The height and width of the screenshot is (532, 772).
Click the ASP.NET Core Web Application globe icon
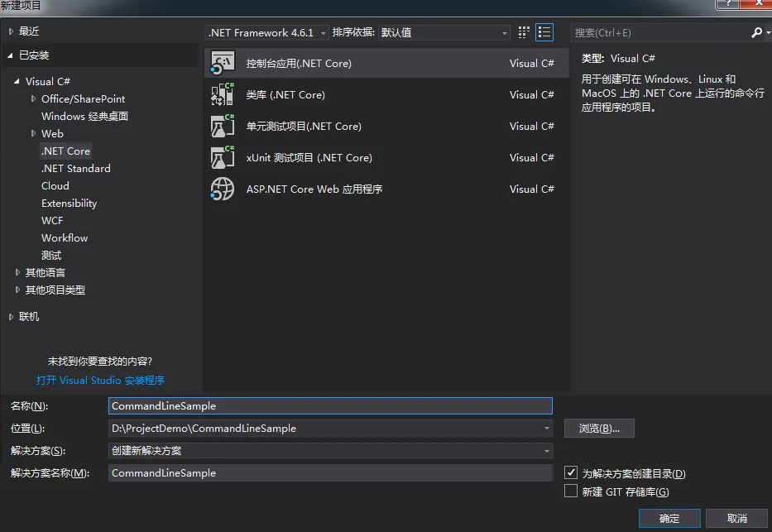[x=223, y=189]
